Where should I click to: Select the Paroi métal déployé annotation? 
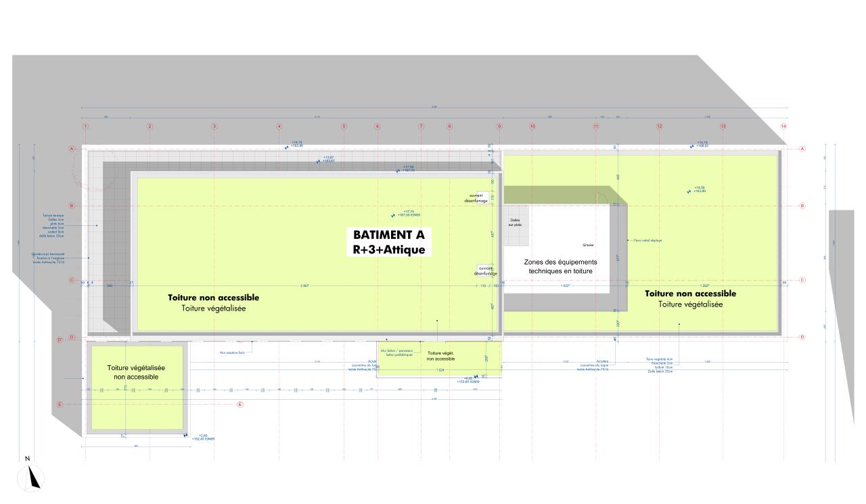[647, 240]
